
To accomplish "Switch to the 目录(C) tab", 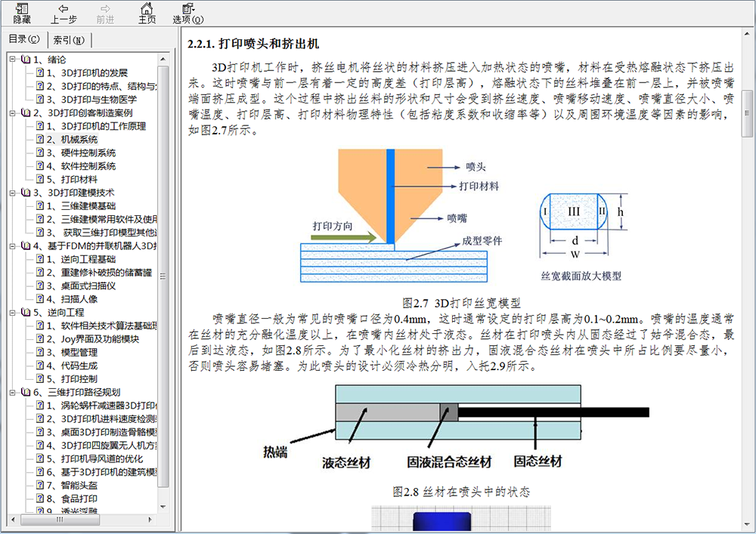I will pyautogui.click(x=24, y=39).
